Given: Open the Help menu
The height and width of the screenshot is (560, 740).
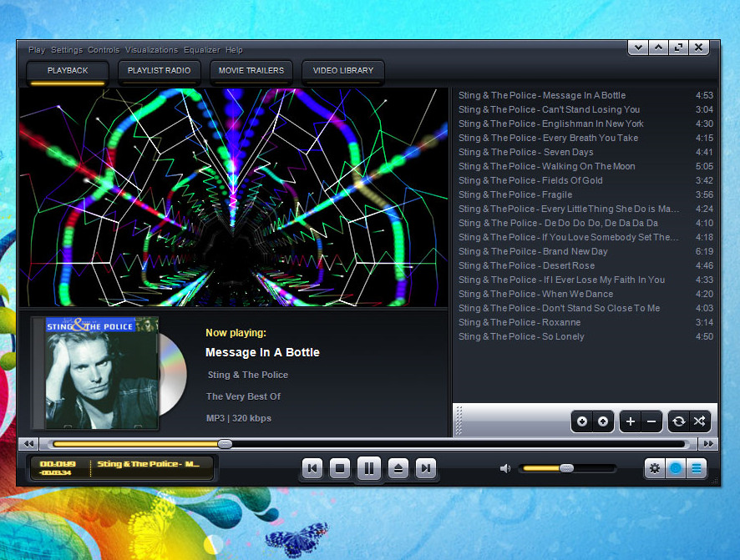Looking at the screenshot, I should point(234,49).
